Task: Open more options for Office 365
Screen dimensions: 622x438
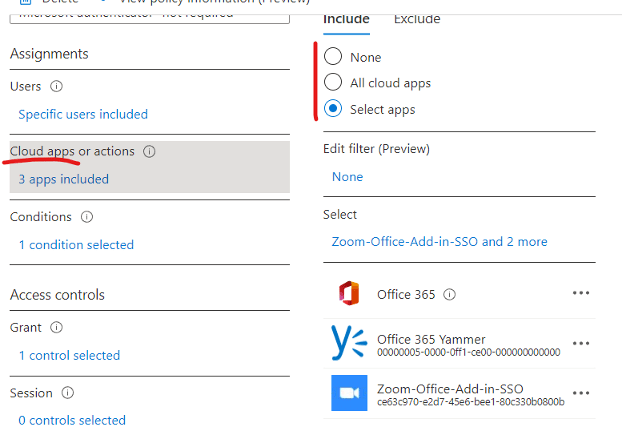Action: (x=581, y=294)
